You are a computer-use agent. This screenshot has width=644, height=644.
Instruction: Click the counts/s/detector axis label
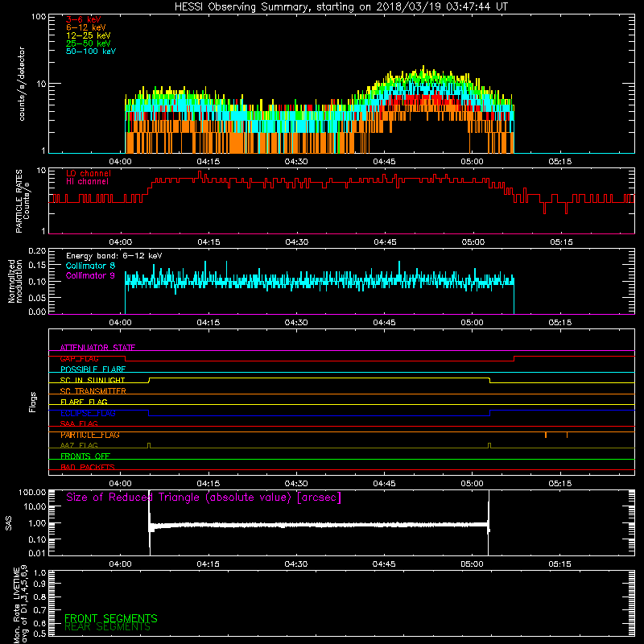22,84
